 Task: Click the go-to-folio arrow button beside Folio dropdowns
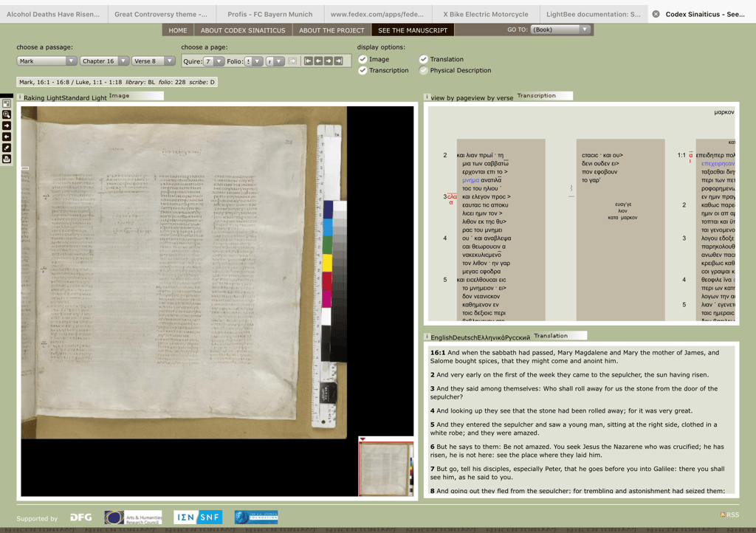[x=292, y=61]
